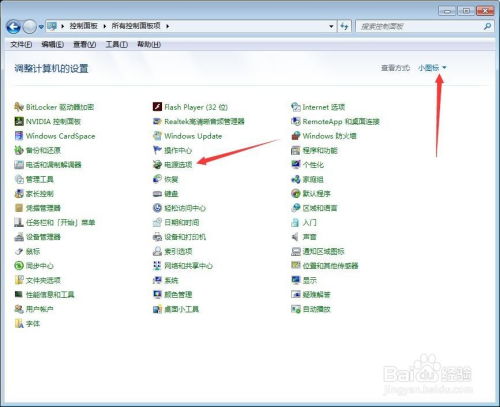Open 家庭组 (HomeGroup) icon

[x=296, y=179]
